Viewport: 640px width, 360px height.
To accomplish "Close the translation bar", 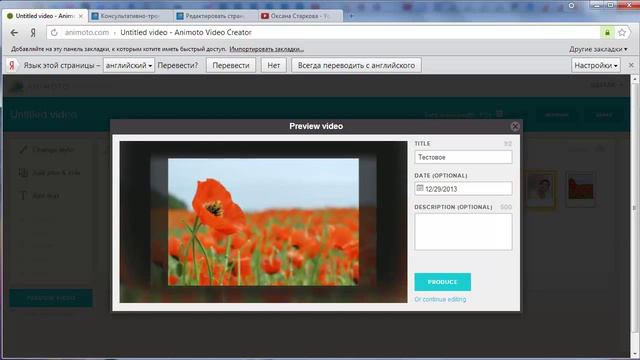I will (631, 65).
